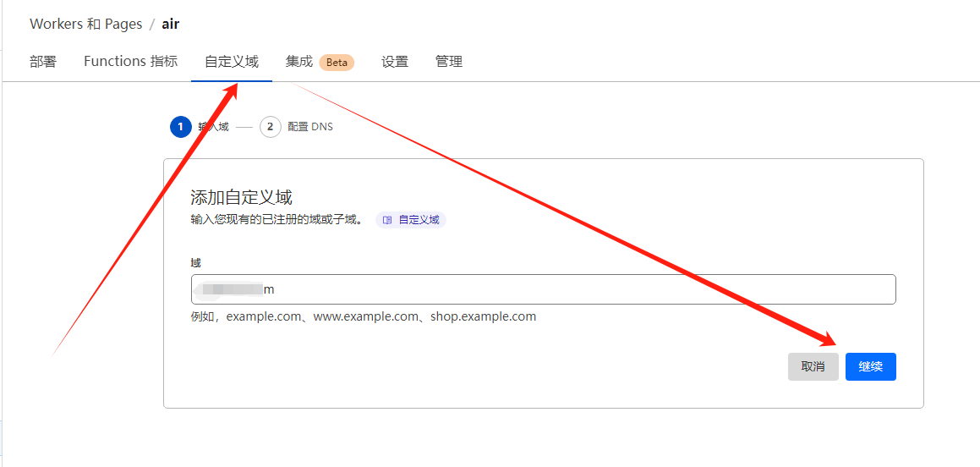The image size is (980, 467).
Task: Click the 输入域 step label
Action: [213, 127]
